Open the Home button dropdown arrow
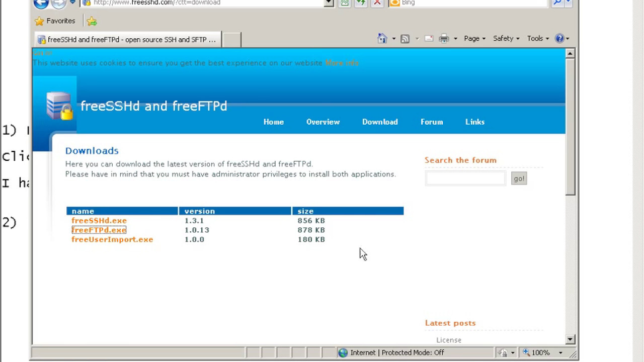Image resolution: width=644 pixels, height=362 pixels. click(x=393, y=39)
